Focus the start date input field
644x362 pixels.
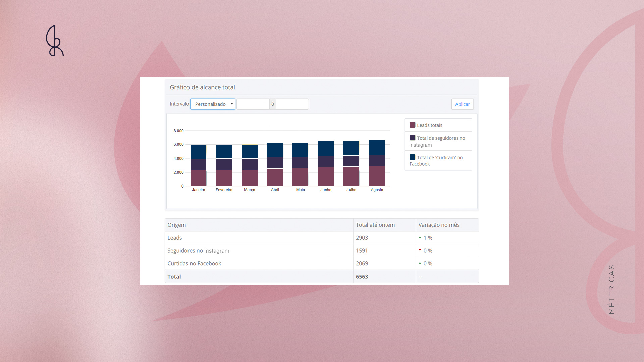pyautogui.click(x=253, y=104)
